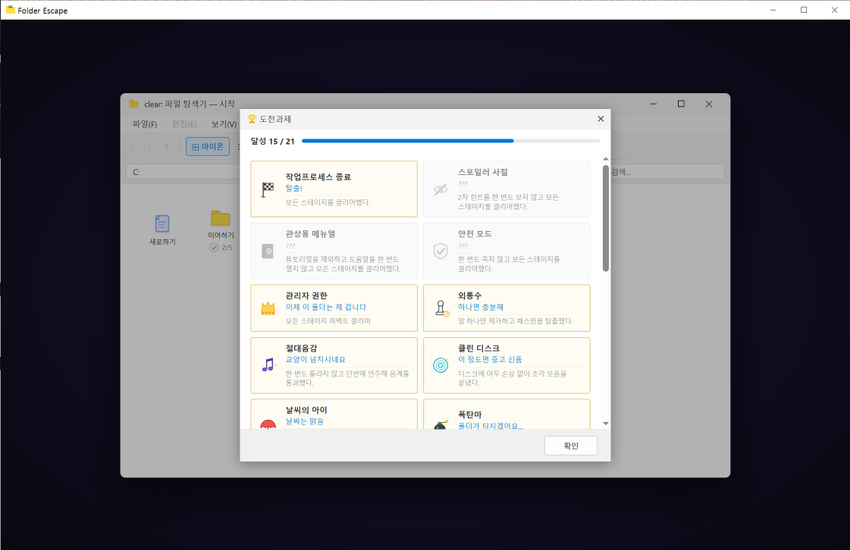The image size is (850, 550).
Task: Click the trophy icon in the dialog title
Action: point(252,119)
